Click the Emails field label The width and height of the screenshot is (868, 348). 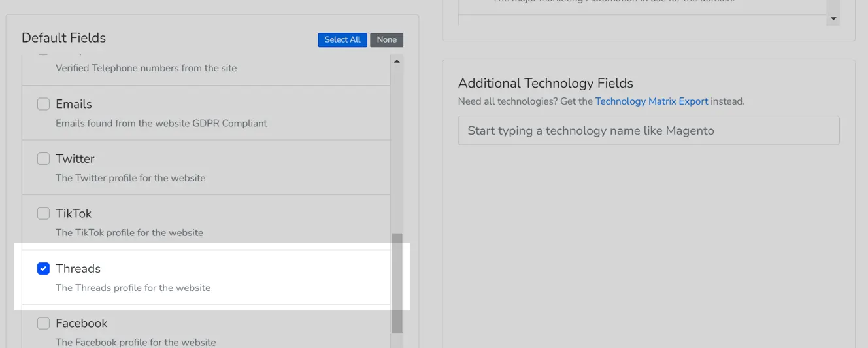73,104
